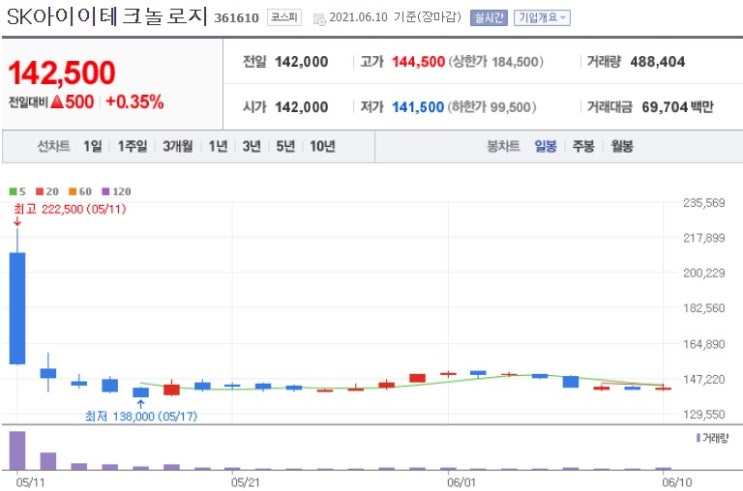Click the red up-triangle change icon
This screenshot has height=491, width=743.
point(57,101)
